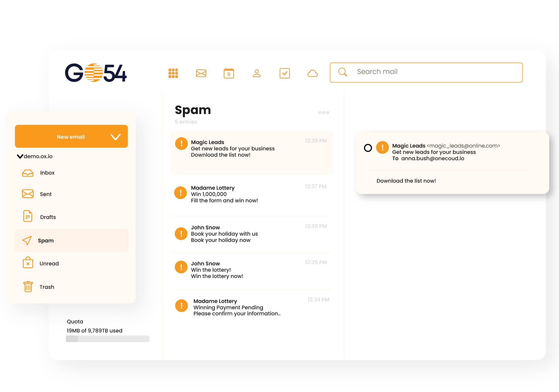
Task: Select the circle checkbox in open message
Action: pos(368,148)
